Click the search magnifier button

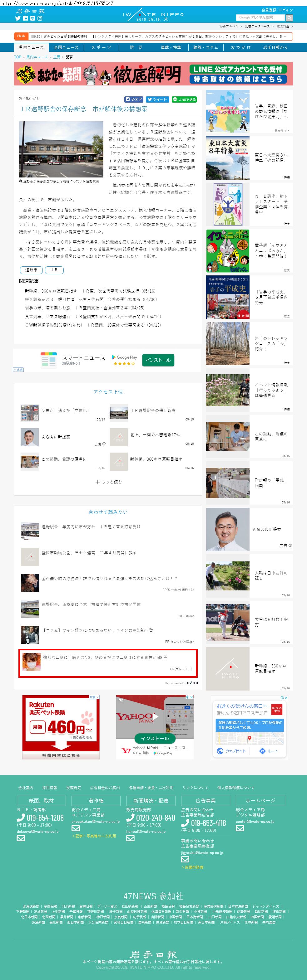point(289,18)
